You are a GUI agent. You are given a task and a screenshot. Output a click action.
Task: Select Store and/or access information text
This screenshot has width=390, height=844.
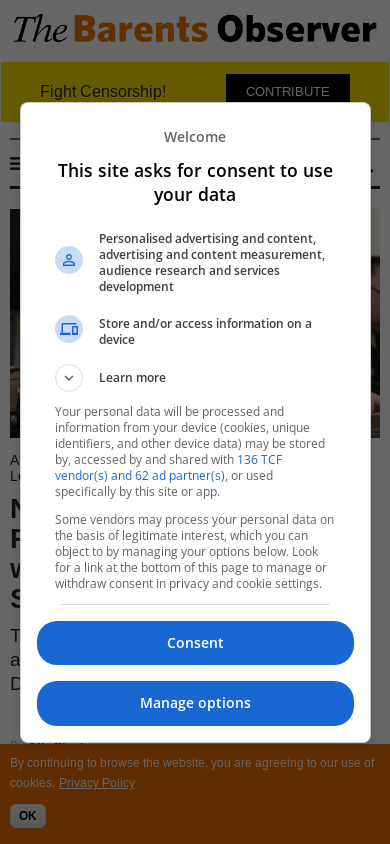click(205, 332)
